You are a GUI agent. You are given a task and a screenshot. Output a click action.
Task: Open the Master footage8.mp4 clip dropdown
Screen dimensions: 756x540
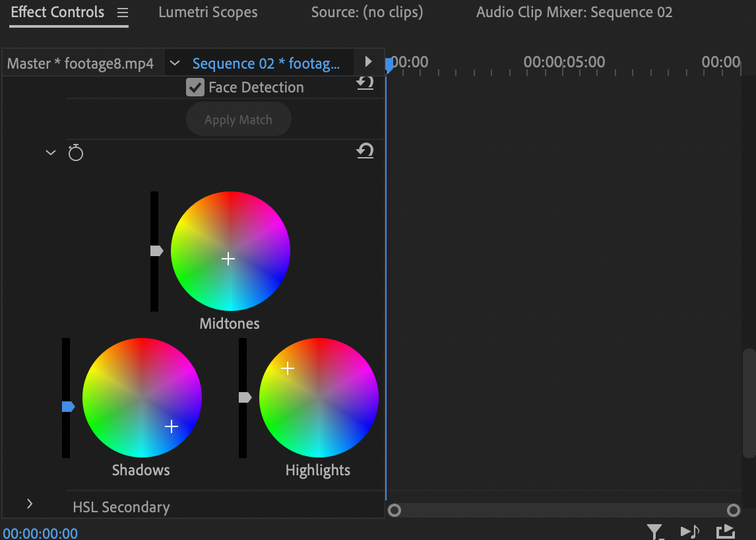coord(175,63)
